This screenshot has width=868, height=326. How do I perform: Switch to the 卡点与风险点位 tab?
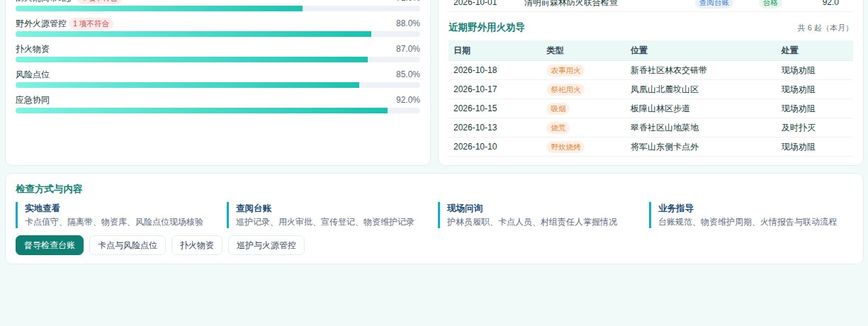(x=128, y=245)
